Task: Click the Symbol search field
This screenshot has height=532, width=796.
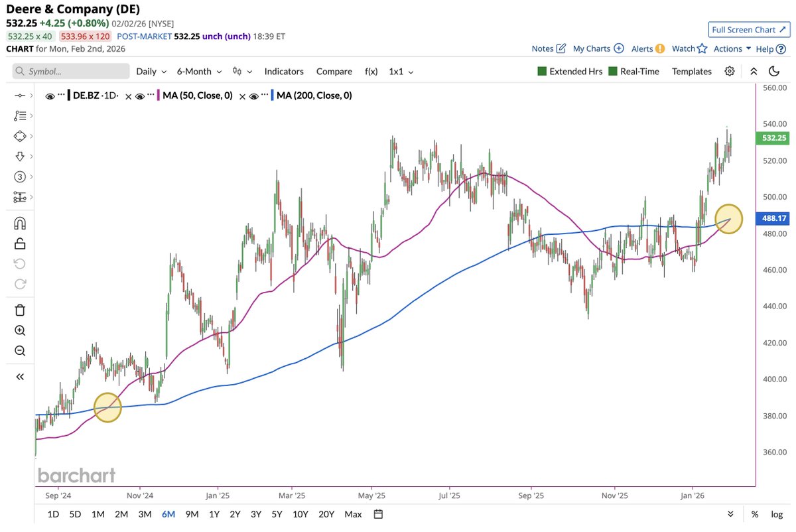Action: [71, 72]
